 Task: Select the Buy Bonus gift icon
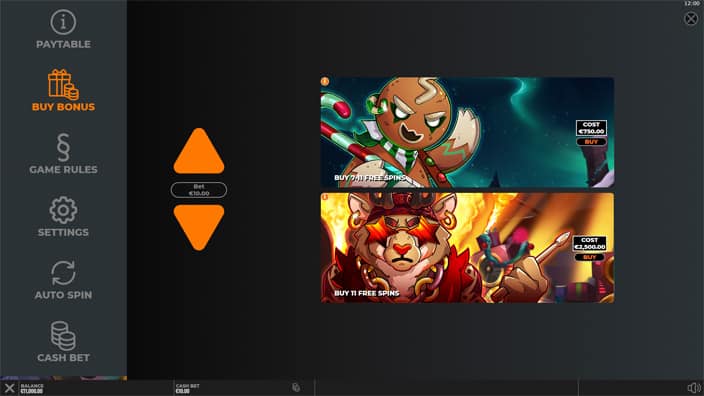click(63, 84)
